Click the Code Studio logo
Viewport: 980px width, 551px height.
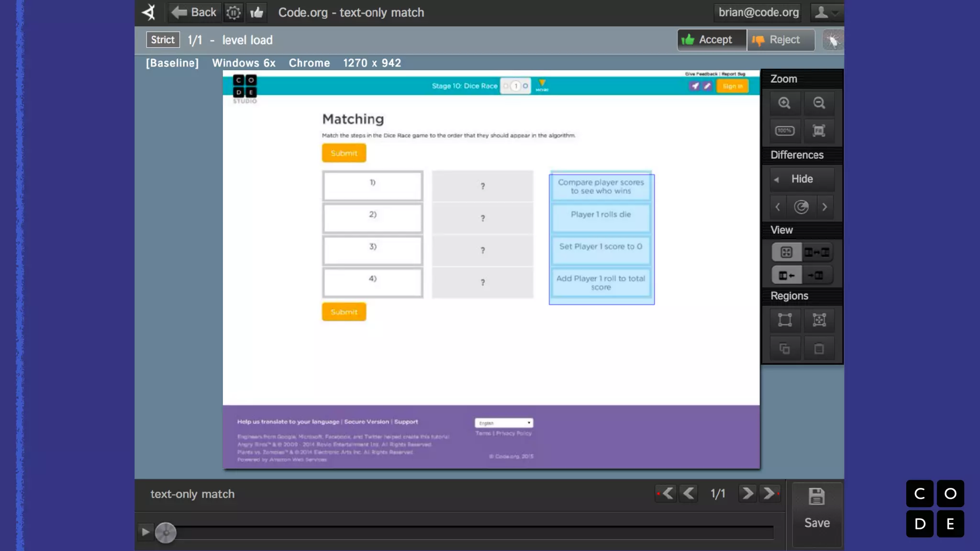(x=245, y=89)
